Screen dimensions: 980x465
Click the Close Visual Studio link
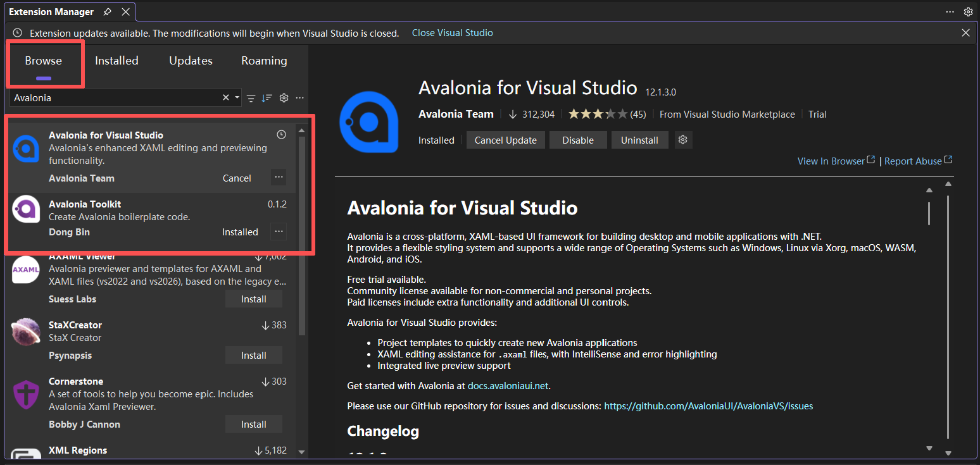click(452, 33)
